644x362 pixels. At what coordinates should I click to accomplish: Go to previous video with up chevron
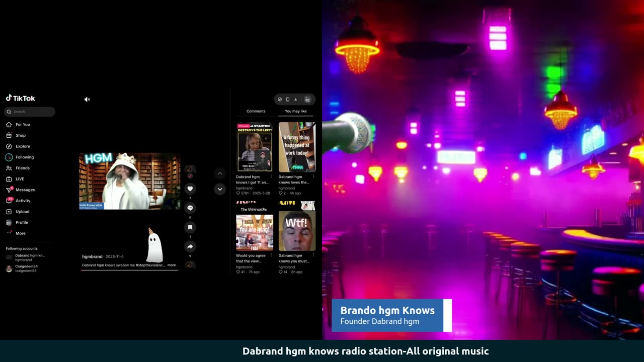[219, 173]
